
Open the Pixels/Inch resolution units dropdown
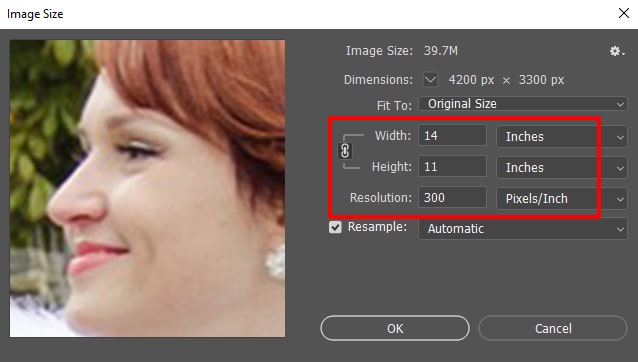pyautogui.click(x=562, y=198)
